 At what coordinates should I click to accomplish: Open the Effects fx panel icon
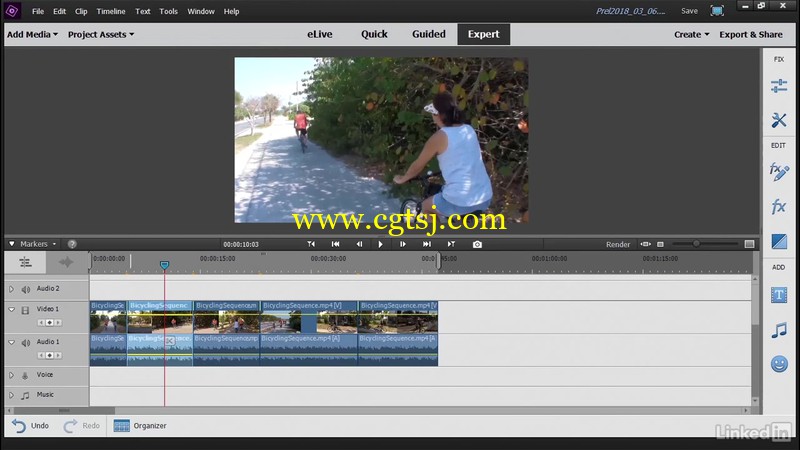coord(779,207)
